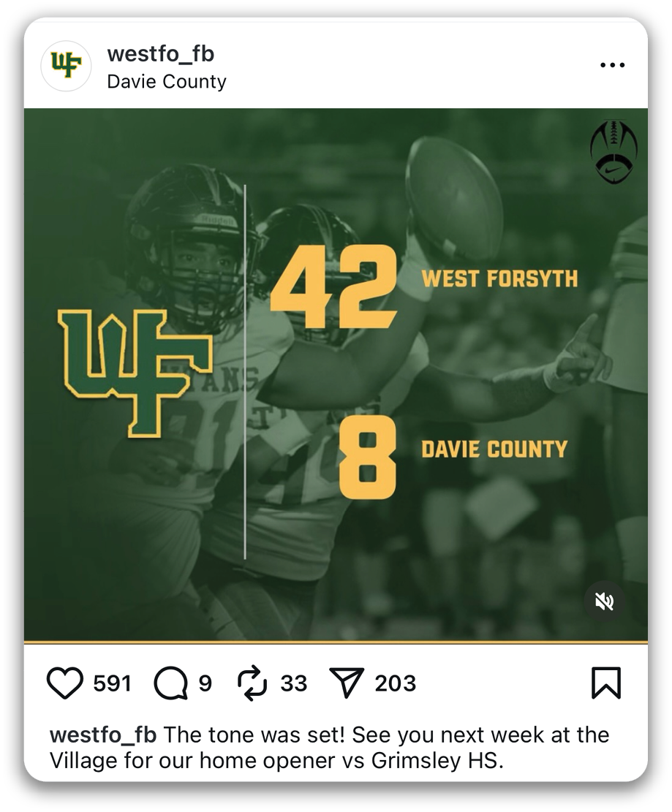Unmute the video with the speaker icon
This screenshot has height=812, width=672.
604,602
